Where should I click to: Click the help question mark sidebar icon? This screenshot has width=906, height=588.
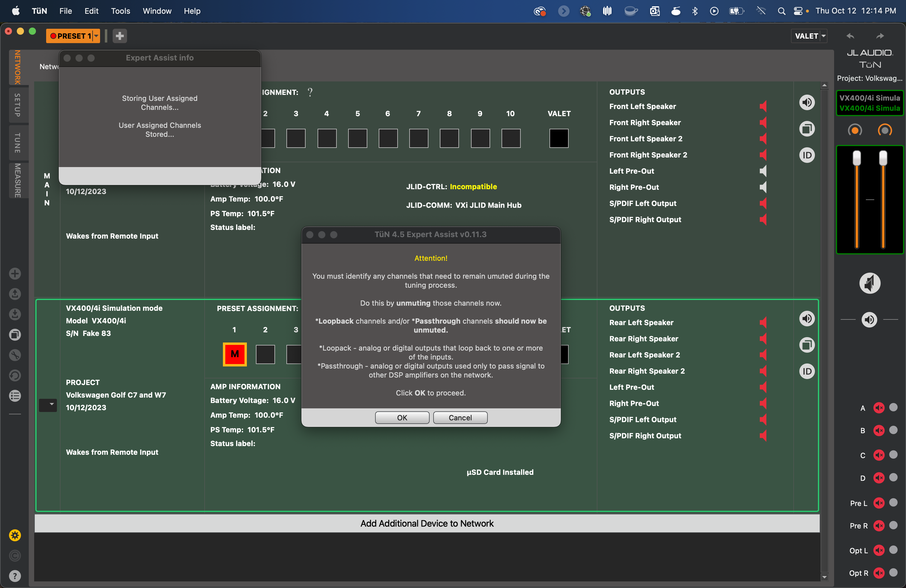[x=15, y=576]
